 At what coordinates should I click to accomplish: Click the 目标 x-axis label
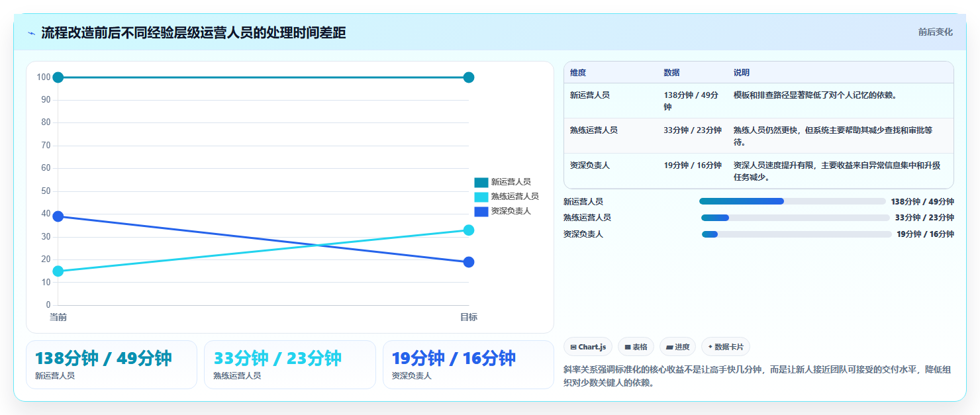469,318
